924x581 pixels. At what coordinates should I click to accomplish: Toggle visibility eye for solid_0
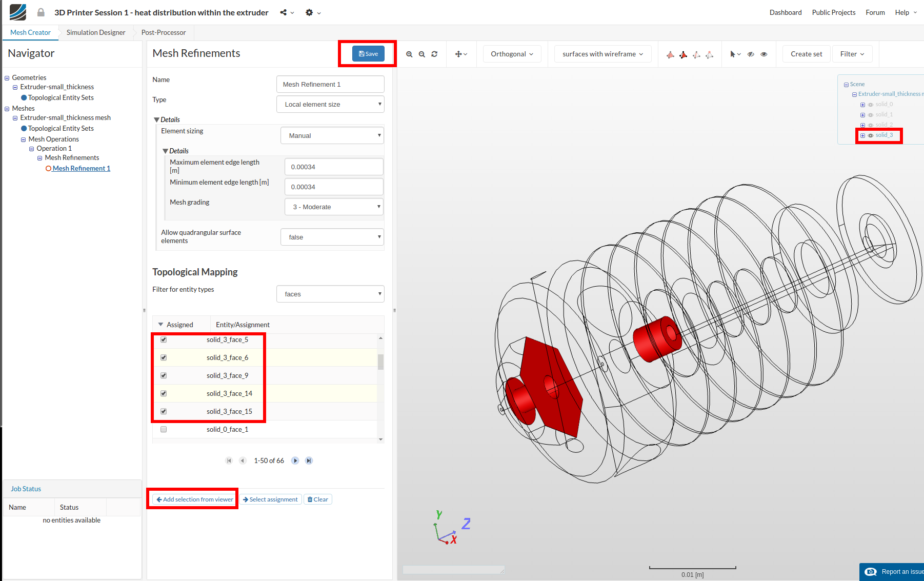(870, 105)
